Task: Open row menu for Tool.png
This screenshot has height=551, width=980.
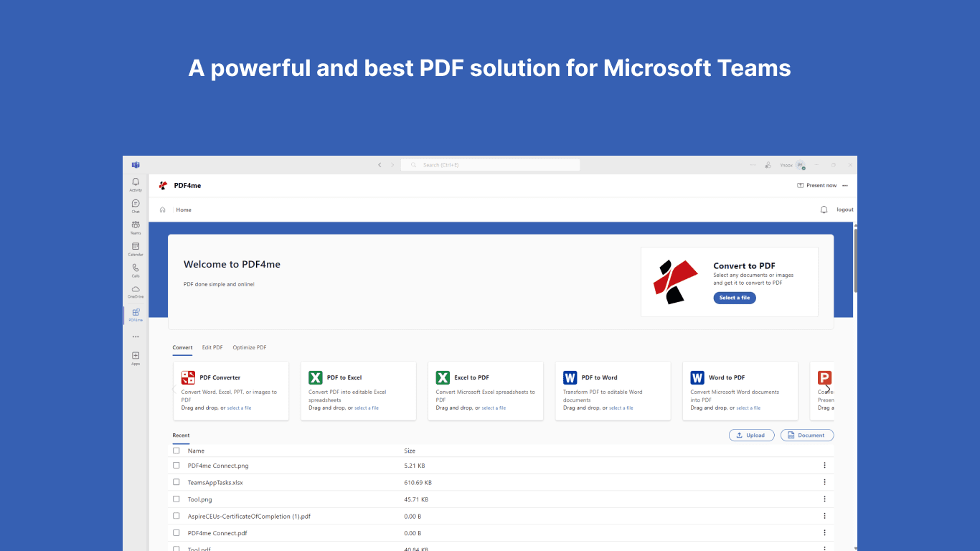Action: (824, 499)
